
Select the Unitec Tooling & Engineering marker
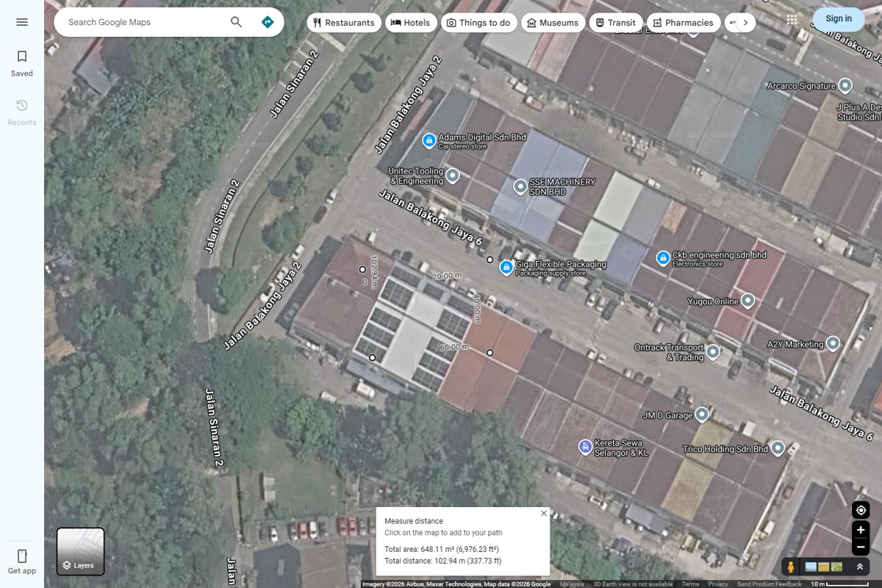(x=453, y=176)
